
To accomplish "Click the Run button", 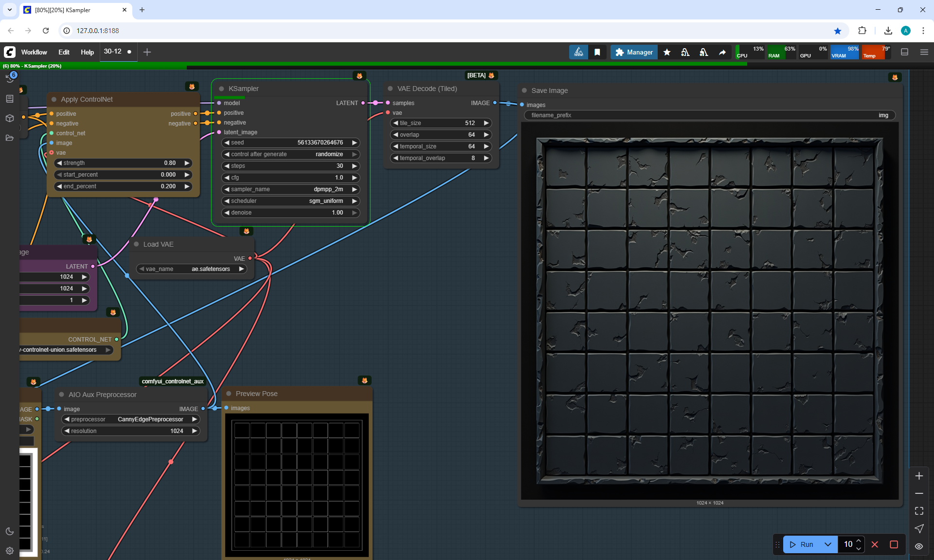I will pyautogui.click(x=802, y=544).
